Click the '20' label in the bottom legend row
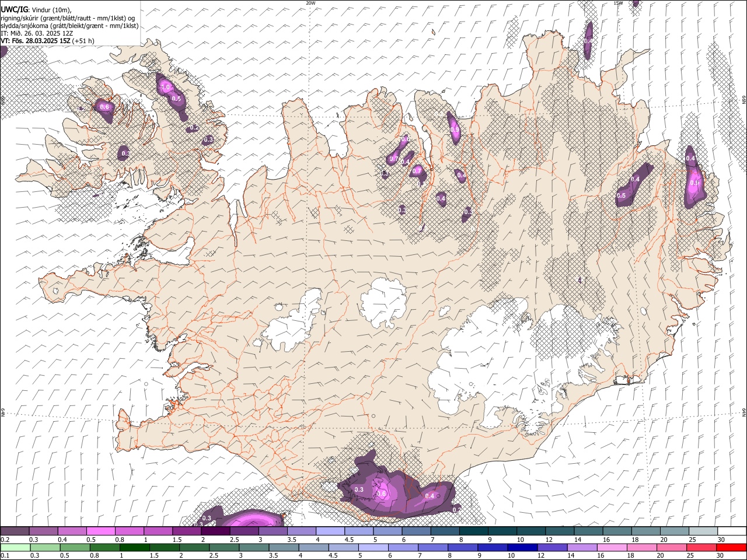This screenshot has height=560, width=747. [x=659, y=556]
